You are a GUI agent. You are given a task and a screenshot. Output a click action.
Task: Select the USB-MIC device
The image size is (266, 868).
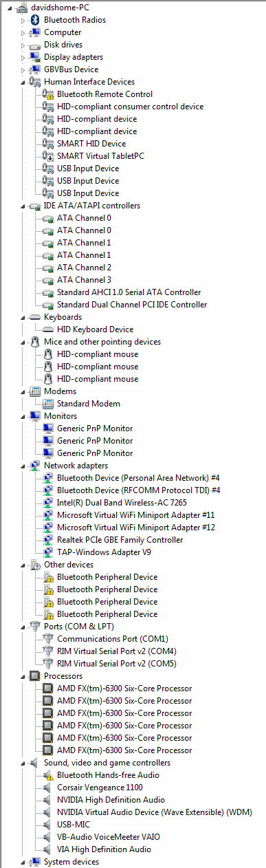point(74,825)
